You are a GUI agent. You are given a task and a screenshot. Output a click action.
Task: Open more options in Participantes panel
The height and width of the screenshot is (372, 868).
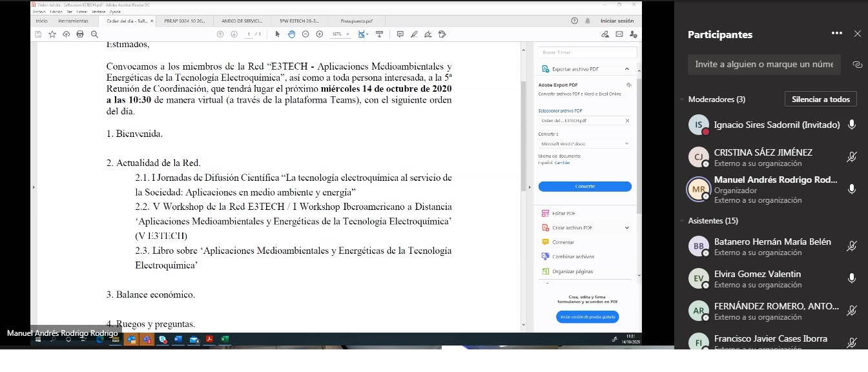(x=837, y=34)
